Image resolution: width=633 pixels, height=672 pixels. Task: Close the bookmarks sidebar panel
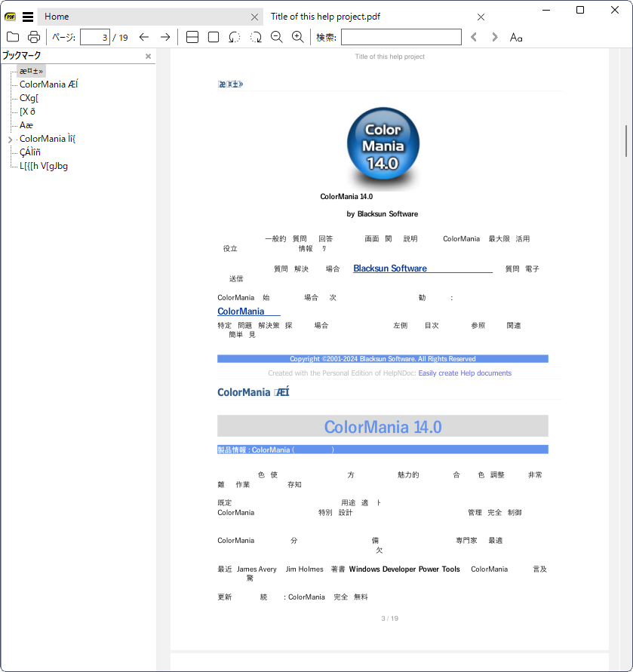pyautogui.click(x=149, y=56)
